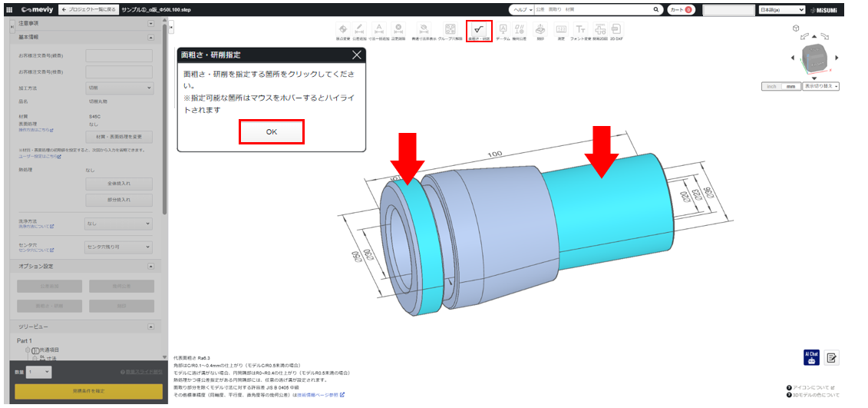Open the geometric tolerance tool
Viewport: 868px width, 408px height.
520,31
